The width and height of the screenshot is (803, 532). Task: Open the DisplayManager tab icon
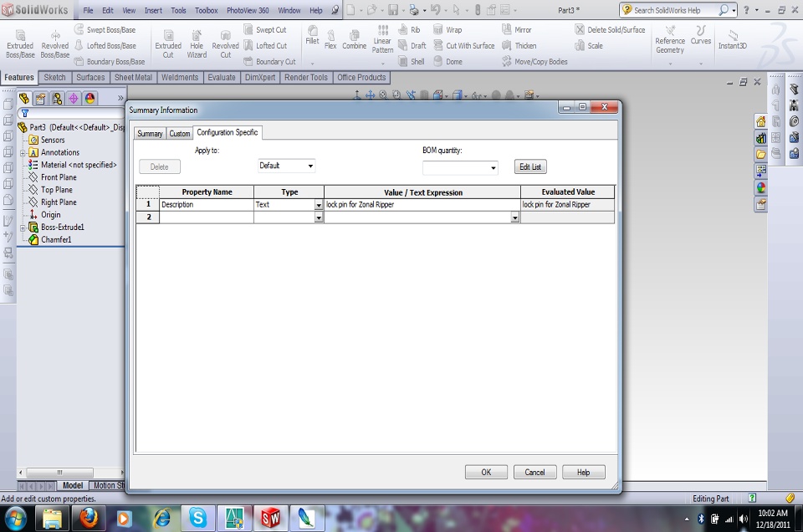click(90, 99)
